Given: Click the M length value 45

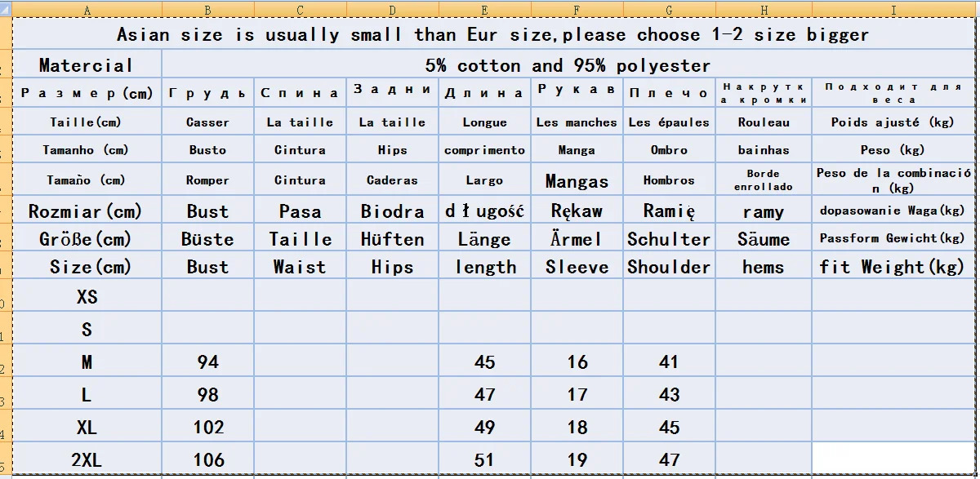Looking at the screenshot, I should [x=484, y=361].
